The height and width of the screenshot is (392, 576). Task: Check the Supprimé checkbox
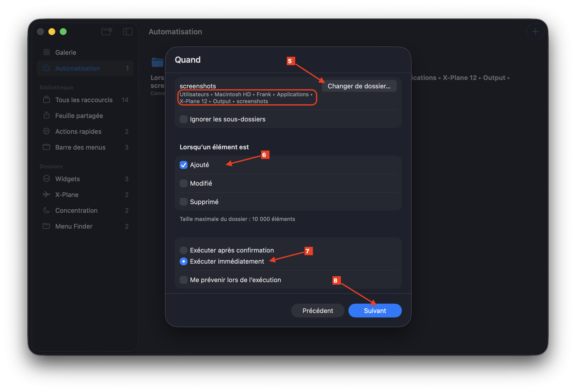point(183,202)
